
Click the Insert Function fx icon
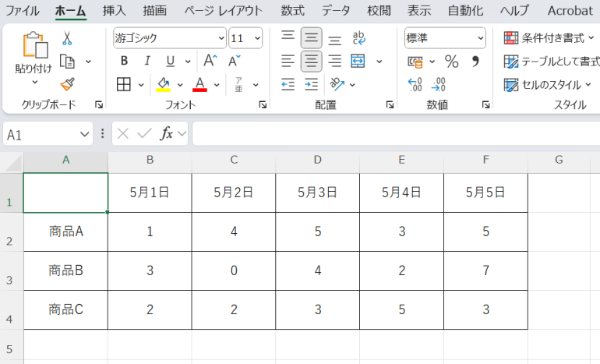(167, 133)
